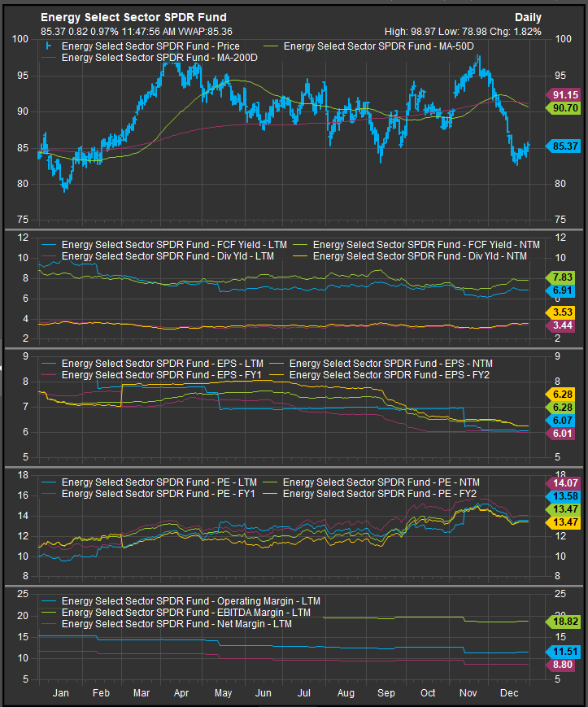Click the "VWAP:85.36" text in header
The image size is (588, 707).
[206, 32]
